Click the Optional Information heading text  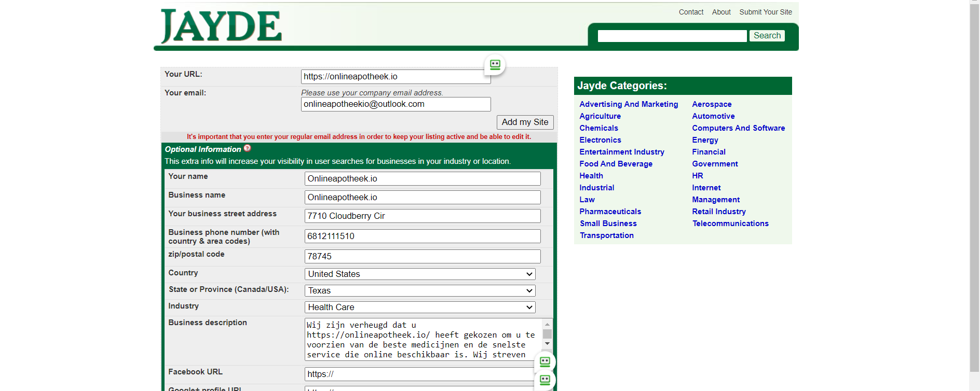(203, 149)
